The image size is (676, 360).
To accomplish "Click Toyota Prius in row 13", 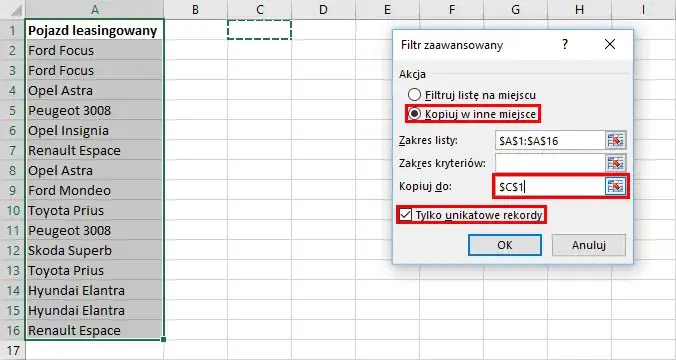I will coord(94,270).
